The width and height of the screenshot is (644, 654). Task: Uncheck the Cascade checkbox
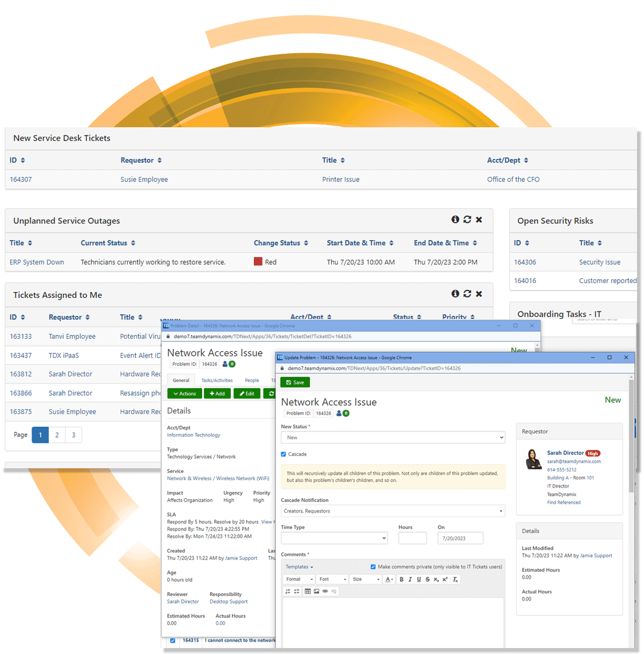coord(283,454)
